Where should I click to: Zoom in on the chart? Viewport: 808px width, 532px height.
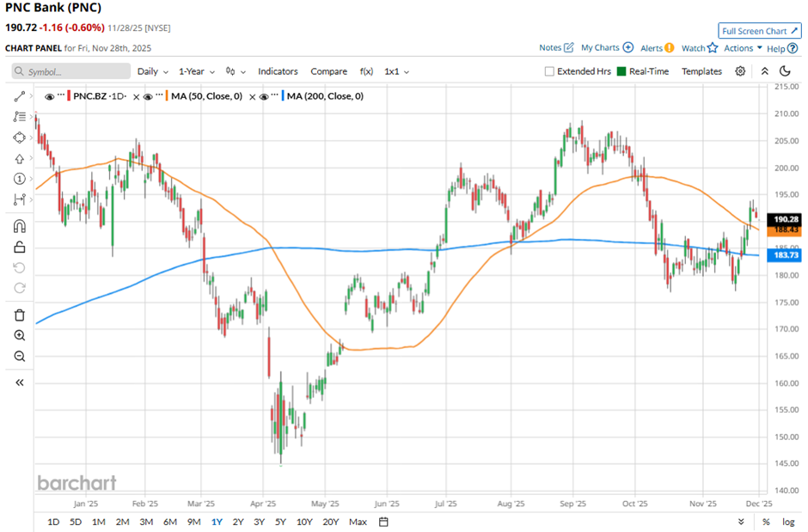20,335
